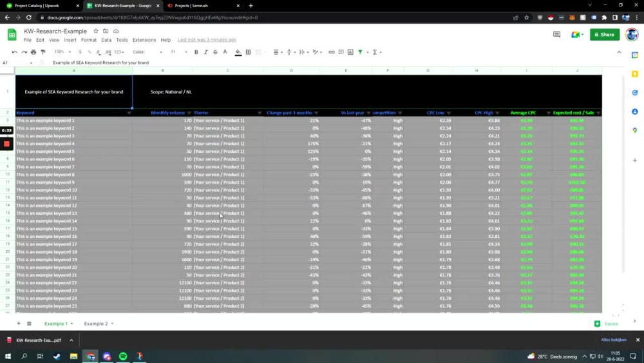Open comment history icon

click(556, 35)
